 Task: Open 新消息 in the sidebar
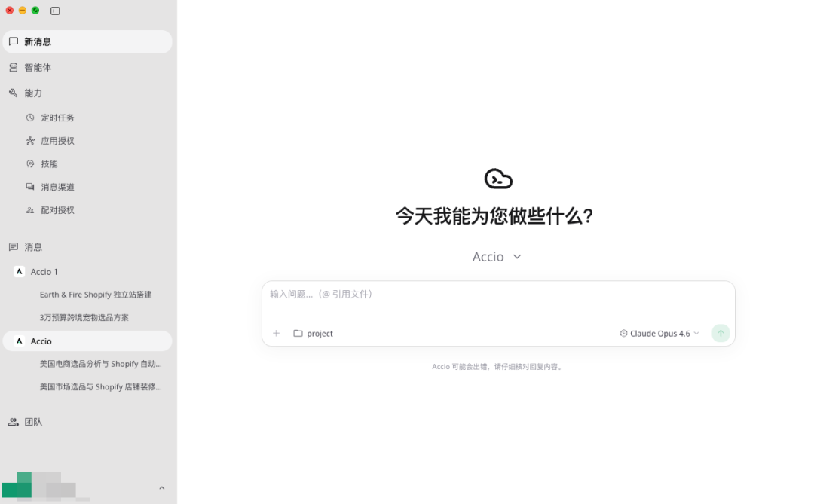(87, 41)
